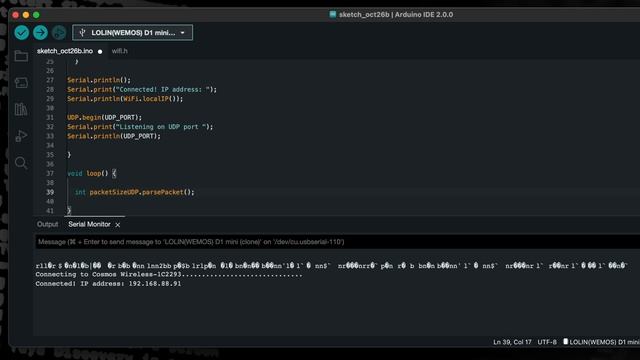Click the file icon in the title bar
This screenshot has height=360, width=640.
(x=333, y=14)
